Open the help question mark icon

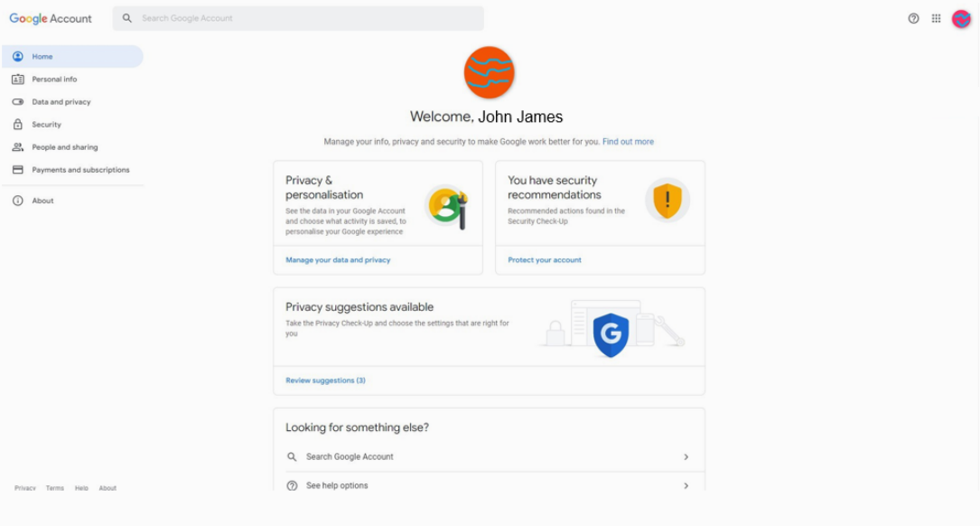click(913, 19)
